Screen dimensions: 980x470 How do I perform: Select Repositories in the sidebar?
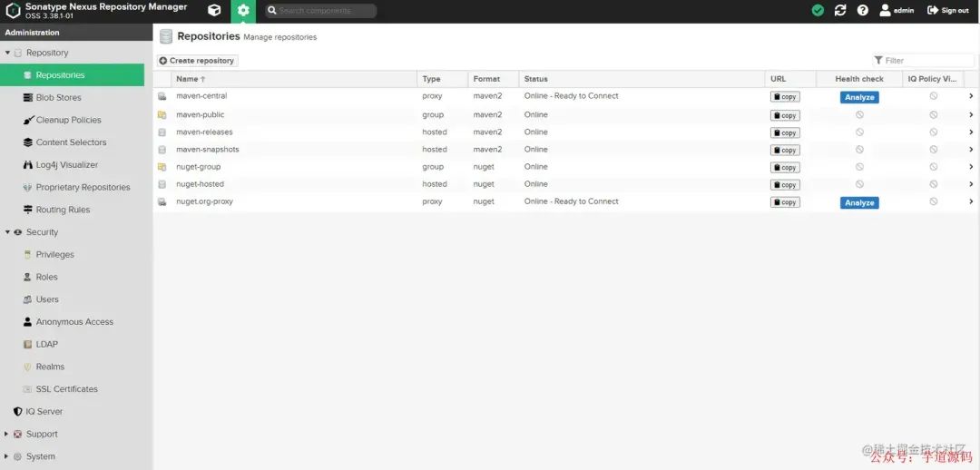(x=72, y=75)
